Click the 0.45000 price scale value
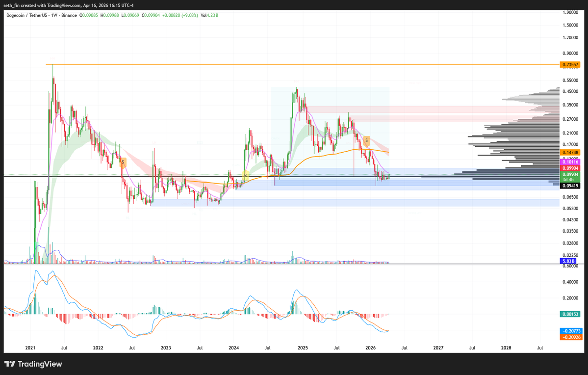This screenshot has width=588, height=375. coord(570,92)
